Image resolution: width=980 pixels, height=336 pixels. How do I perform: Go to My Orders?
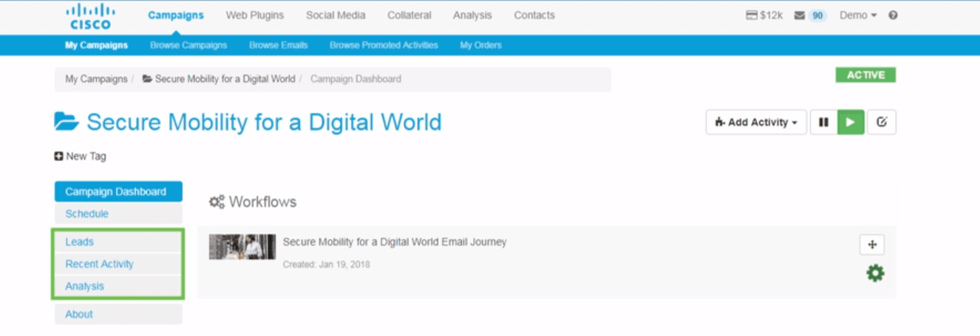[480, 45]
